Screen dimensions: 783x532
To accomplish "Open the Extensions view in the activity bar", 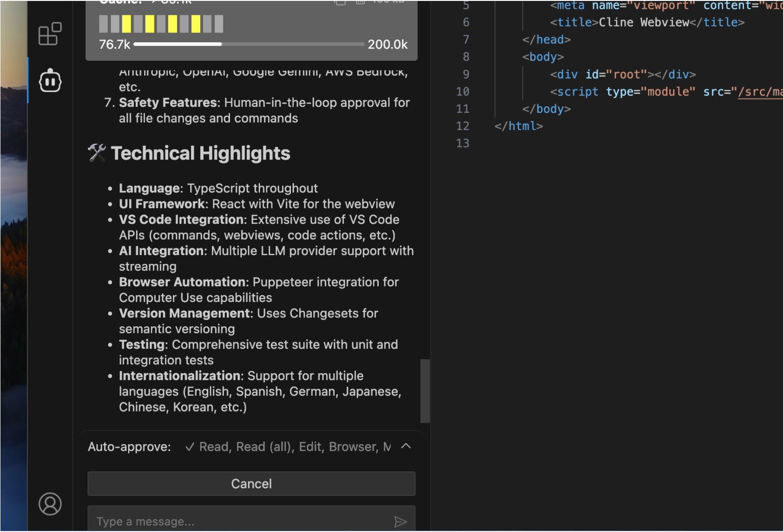I will click(x=50, y=34).
